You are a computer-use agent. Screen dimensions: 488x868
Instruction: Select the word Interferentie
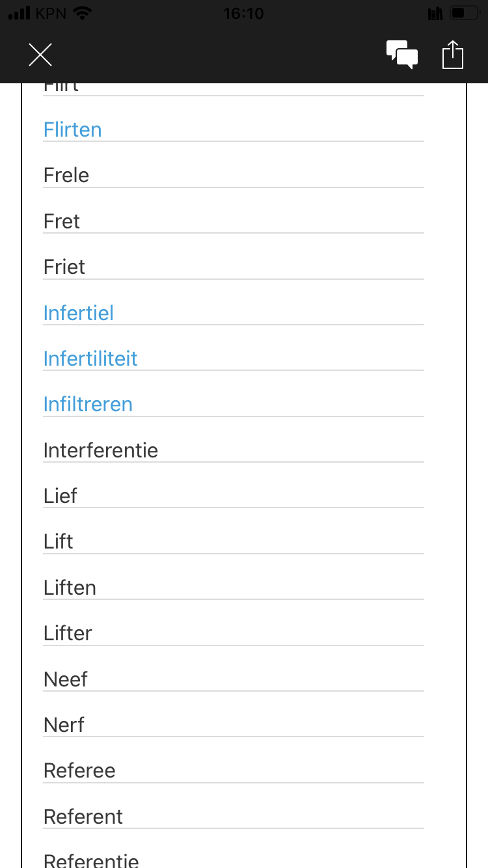[x=101, y=450]
